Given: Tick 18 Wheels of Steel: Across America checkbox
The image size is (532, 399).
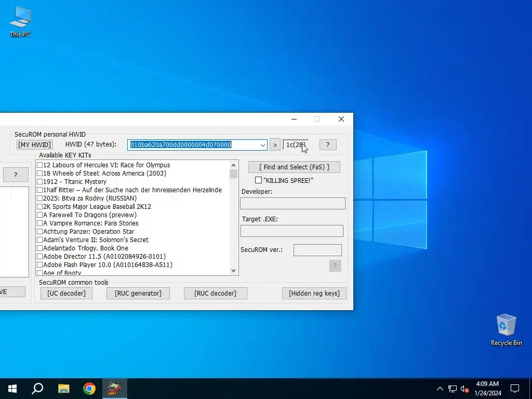Looking at the screenshot, I should tap(39, 174).
